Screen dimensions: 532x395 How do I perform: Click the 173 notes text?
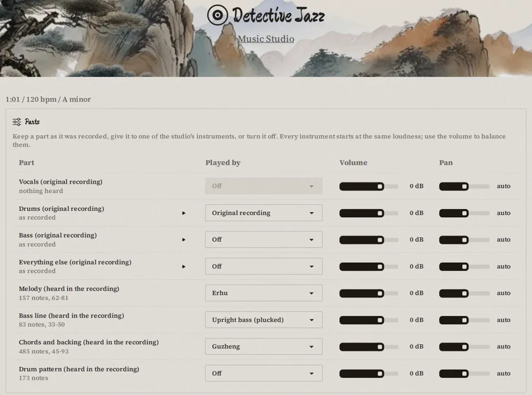click(x=34, y=378)
